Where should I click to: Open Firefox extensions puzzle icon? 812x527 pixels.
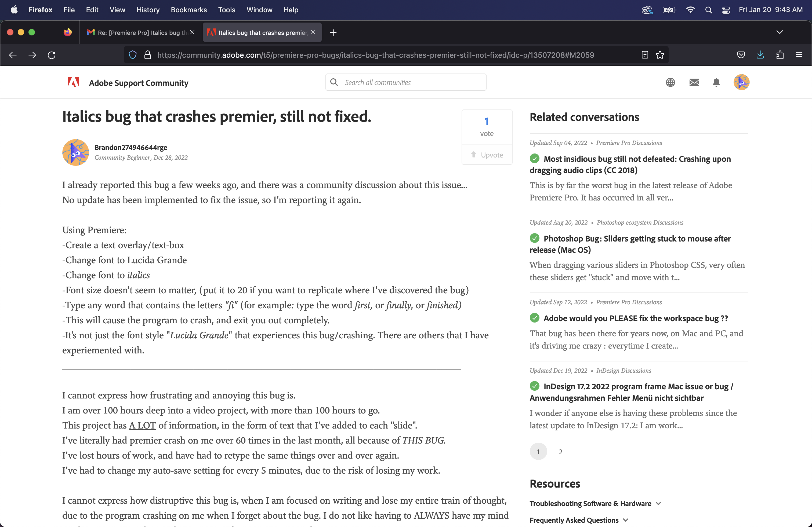click(x=780, y=55)
